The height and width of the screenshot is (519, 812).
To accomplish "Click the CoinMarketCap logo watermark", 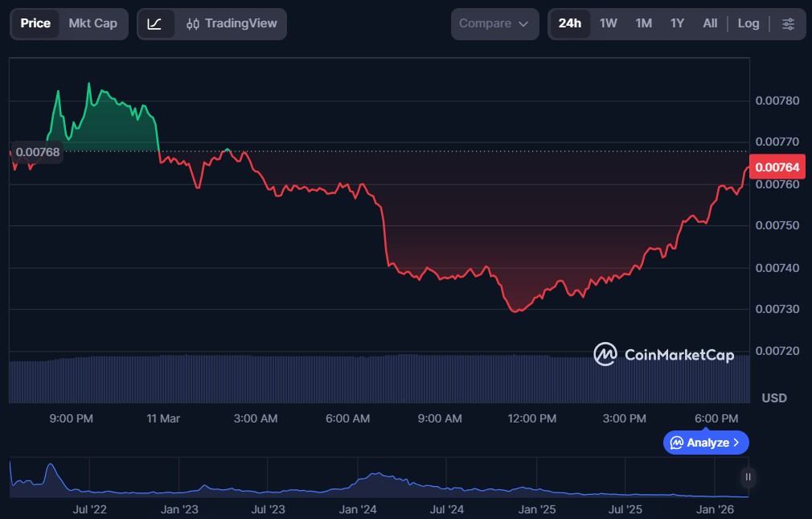I will [663, 355].
